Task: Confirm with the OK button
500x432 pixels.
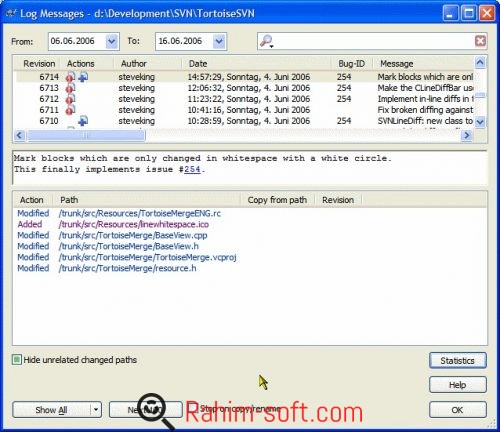Action: (458, 410)
